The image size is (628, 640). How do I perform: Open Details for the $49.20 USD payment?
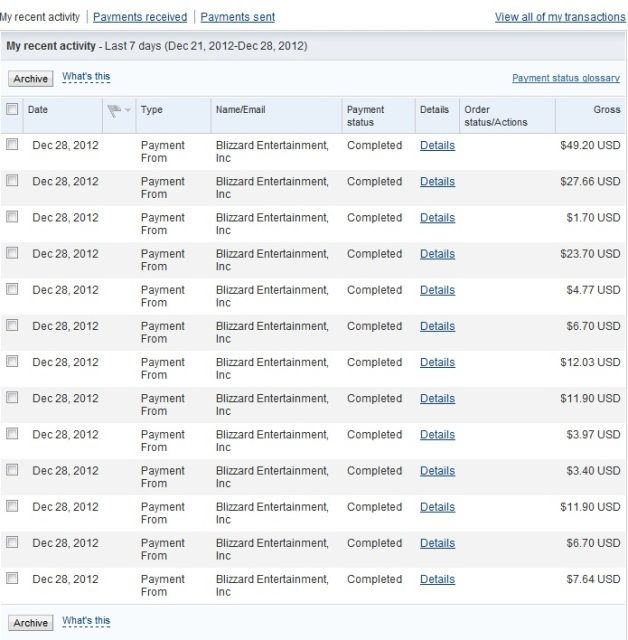click(x=437, y=145)
